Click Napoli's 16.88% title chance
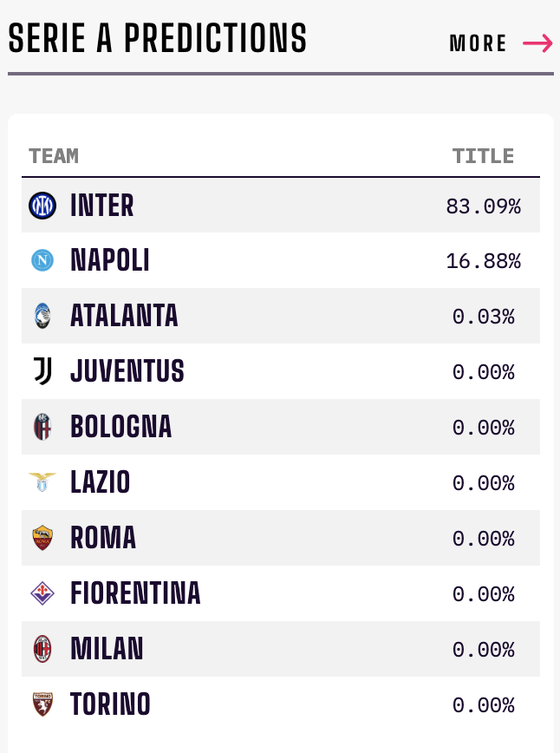The height and width of the screenshot is (753, 560). (483, 261)
